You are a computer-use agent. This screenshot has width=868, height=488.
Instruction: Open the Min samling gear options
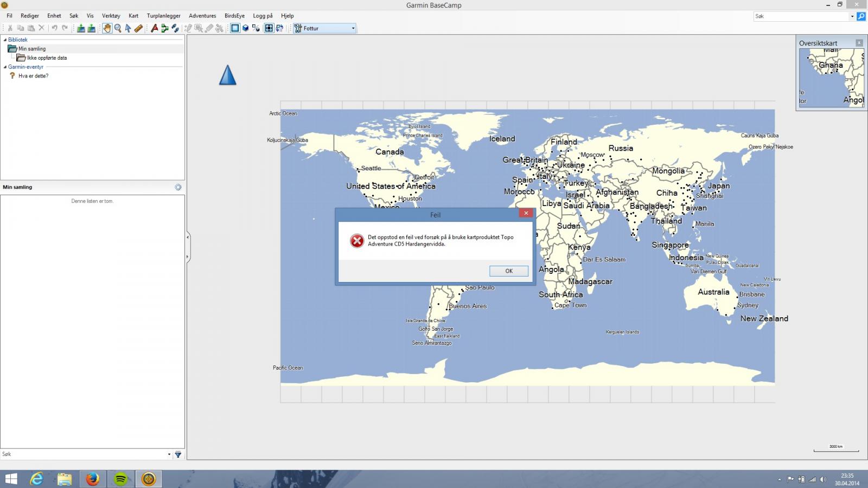[x=178, y=187]
